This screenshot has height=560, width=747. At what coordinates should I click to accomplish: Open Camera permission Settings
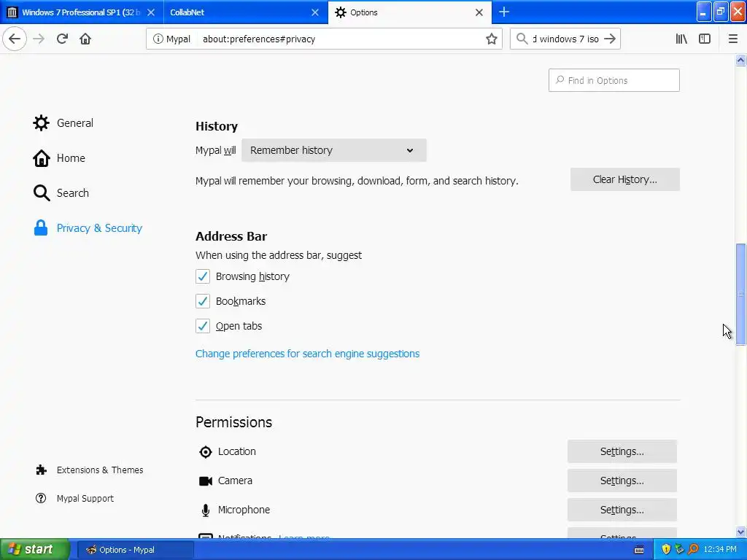tap(622, 481)
